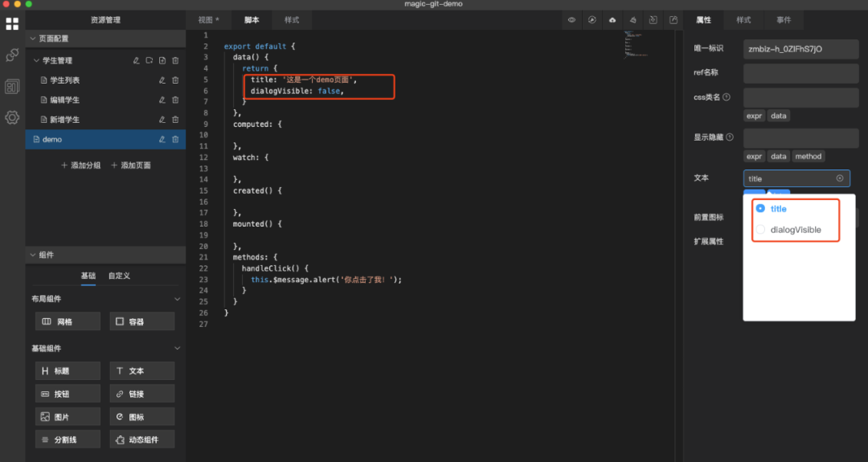Clear the 文本 field with its circle icon
This screenshot has height=462, width=868.
(x=840, y=178)
